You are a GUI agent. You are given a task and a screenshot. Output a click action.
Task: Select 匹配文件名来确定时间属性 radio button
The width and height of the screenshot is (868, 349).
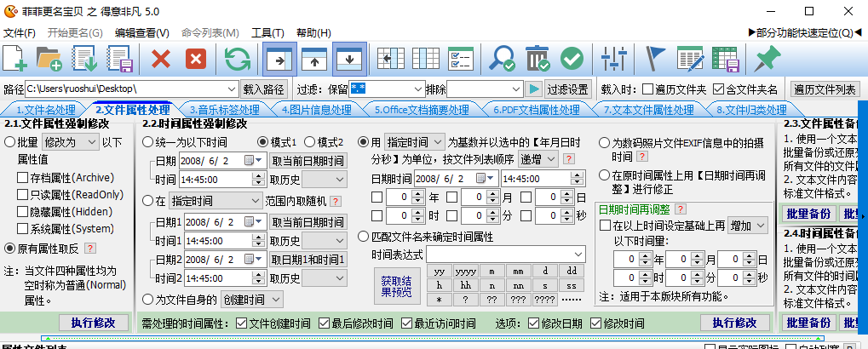point(363,237)
